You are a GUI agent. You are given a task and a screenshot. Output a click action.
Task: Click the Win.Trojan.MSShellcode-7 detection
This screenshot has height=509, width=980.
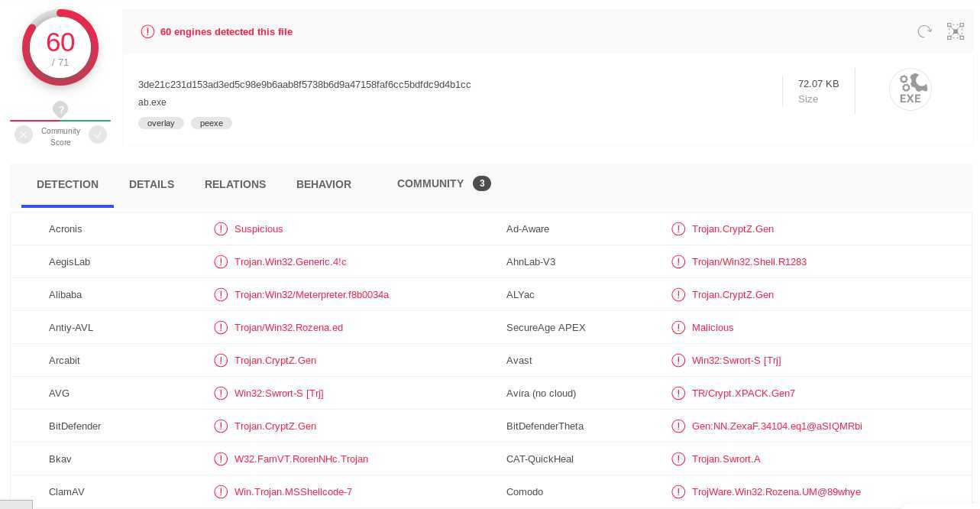click(293, 492)
